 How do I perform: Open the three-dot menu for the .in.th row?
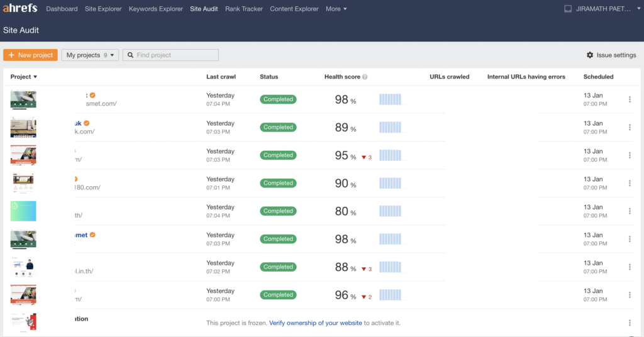630,267
